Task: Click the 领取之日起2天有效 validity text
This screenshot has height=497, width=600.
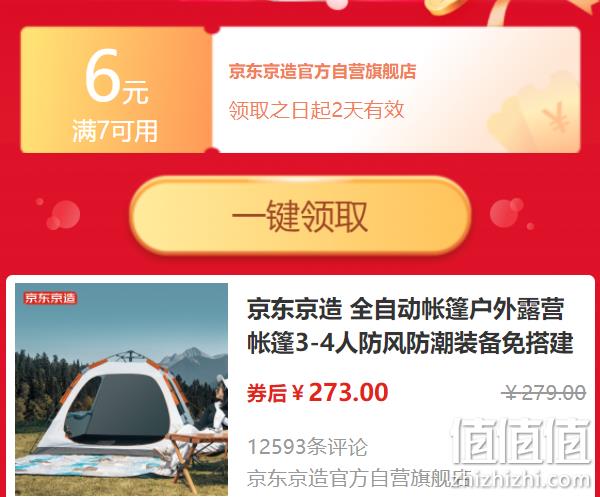Action: click(x=316, y=110)
